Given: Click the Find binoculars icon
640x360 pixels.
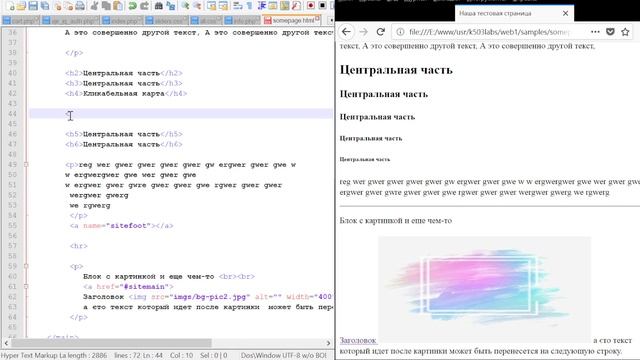Looking at the screenshot, I should pos(159,6).
